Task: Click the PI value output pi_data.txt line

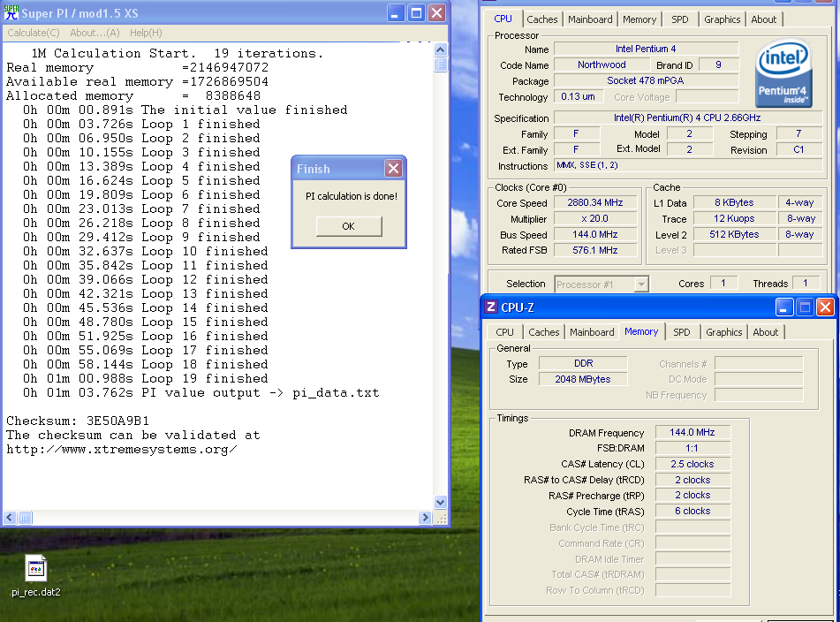Action: coord(201,392)
